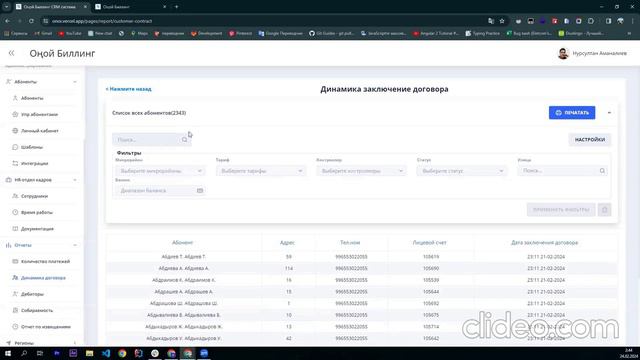The image size is (640, 360).
Task: Open the Нурсултан Аманалиев user profile avatar
Action: [563, 53]
